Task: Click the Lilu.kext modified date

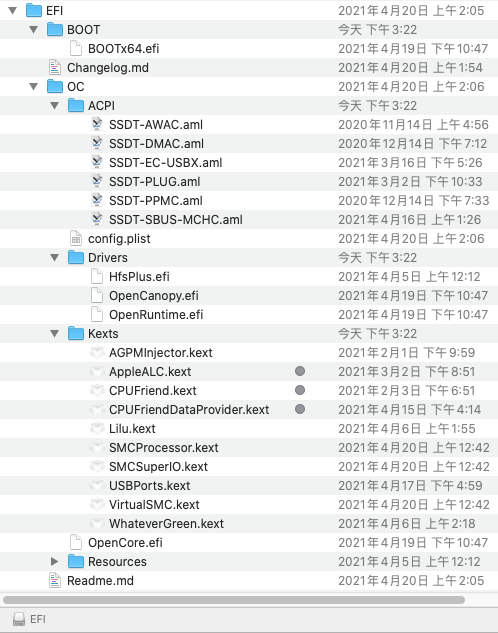Action: point(407,428)
